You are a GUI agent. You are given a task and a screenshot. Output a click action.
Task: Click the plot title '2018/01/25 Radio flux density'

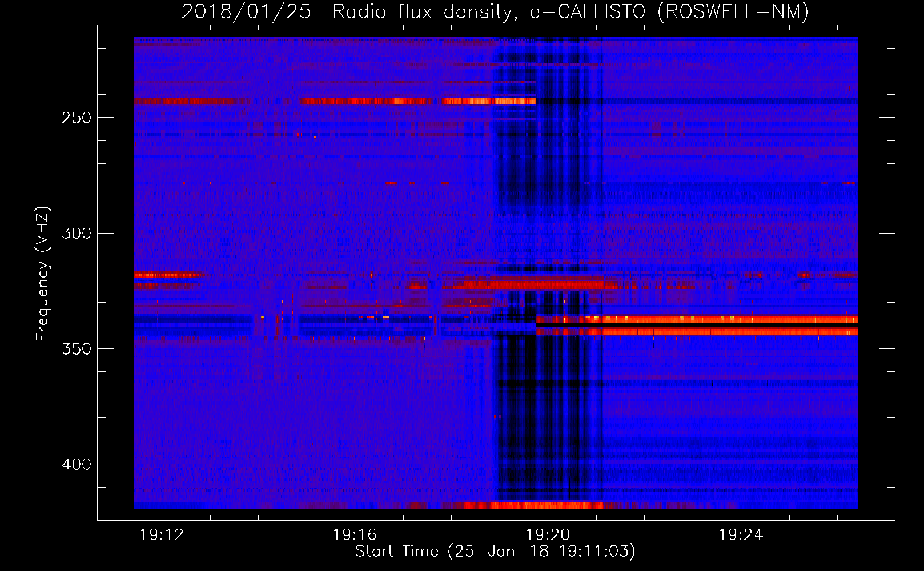pyautogui.click(x=495, y=11)
